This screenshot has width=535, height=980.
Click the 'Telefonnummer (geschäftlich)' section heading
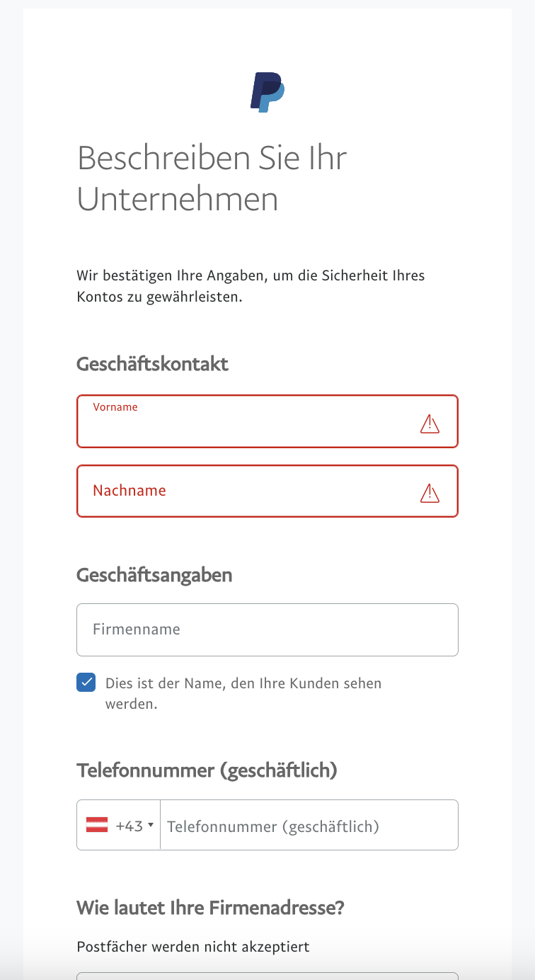[x=207, y=770]
